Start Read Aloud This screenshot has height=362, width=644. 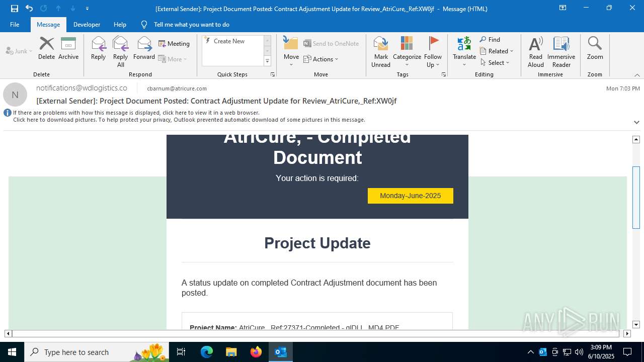point(536,51)
